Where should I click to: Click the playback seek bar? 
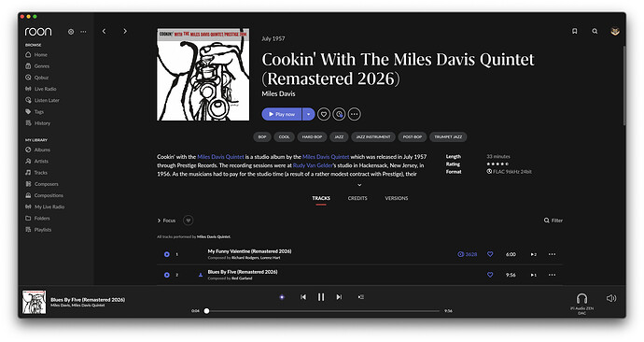(323, 311)
